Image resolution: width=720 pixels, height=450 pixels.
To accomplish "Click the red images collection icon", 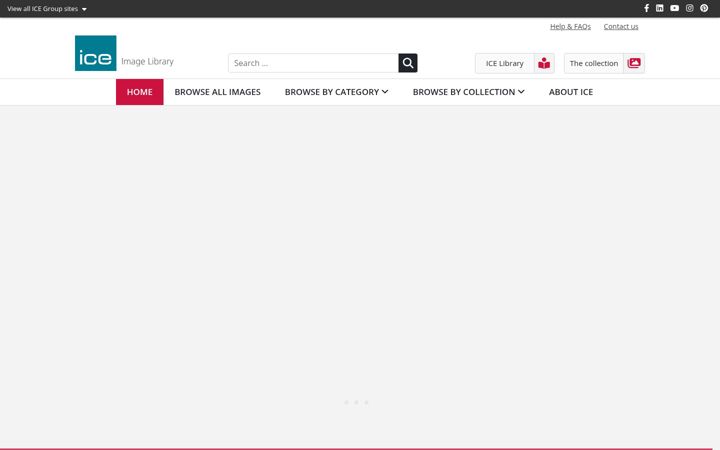I will pyautogui.click(x=634, y=63).
